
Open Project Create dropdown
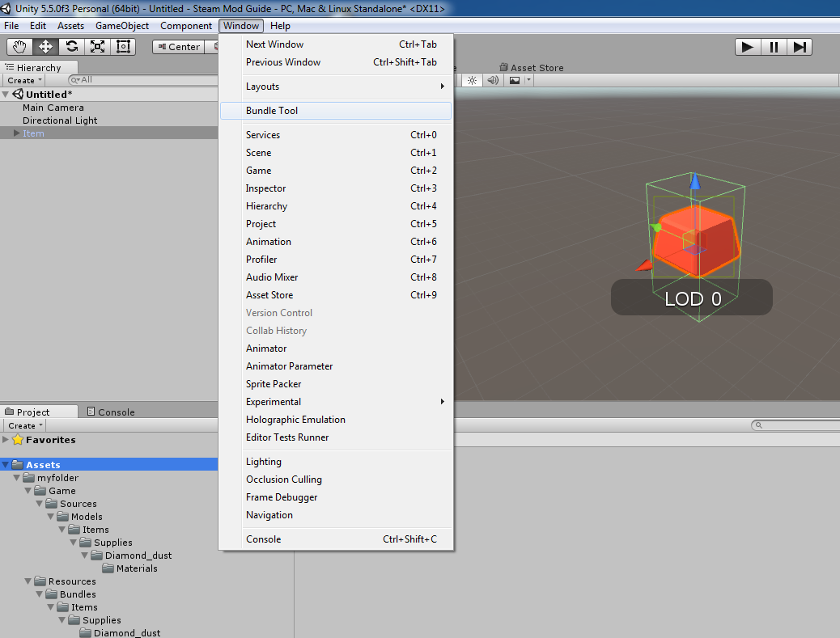tap(24, 425)
